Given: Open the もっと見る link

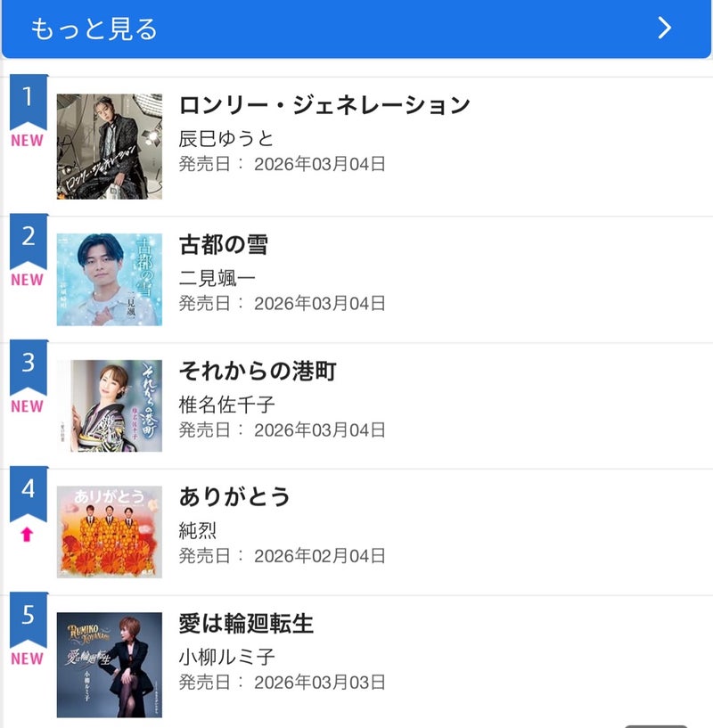Looking at the screenshot, I should coord(94,29).
